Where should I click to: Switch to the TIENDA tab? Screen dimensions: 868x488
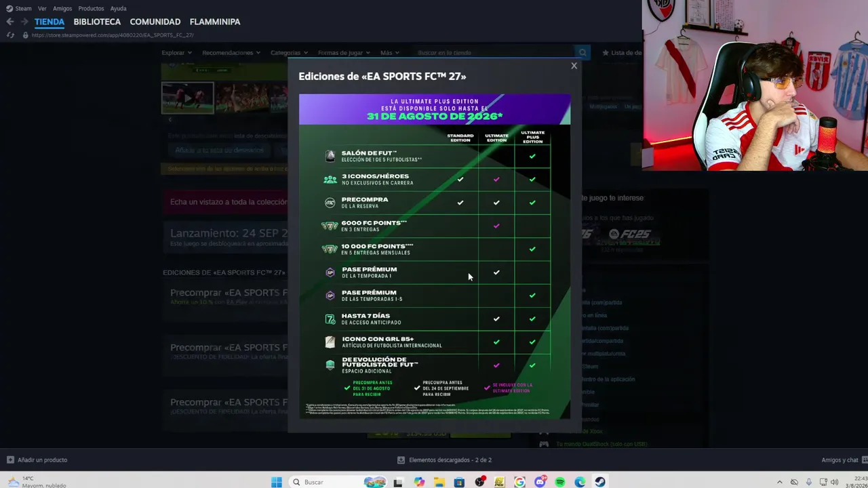[50, 22]
